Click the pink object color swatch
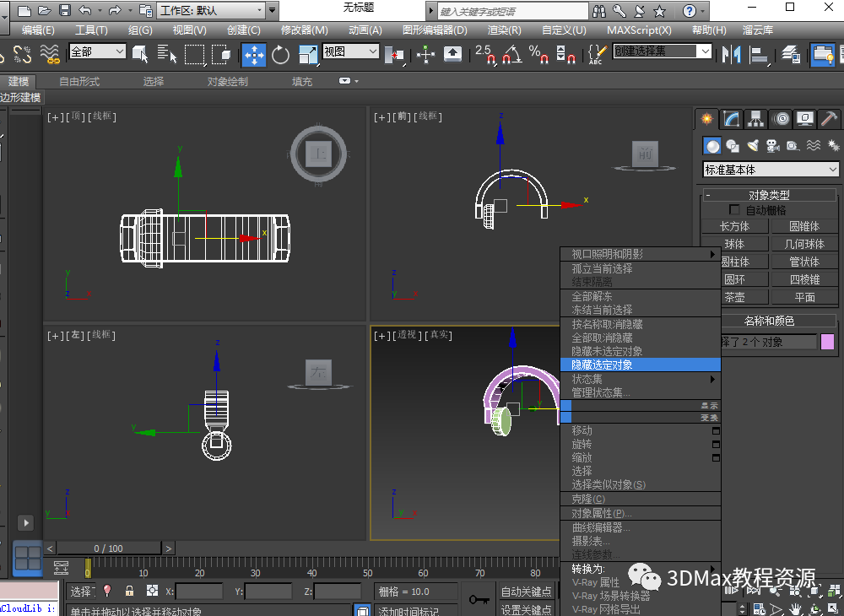The height and width of the screenshot is (616, 844). tap(827, 342)
